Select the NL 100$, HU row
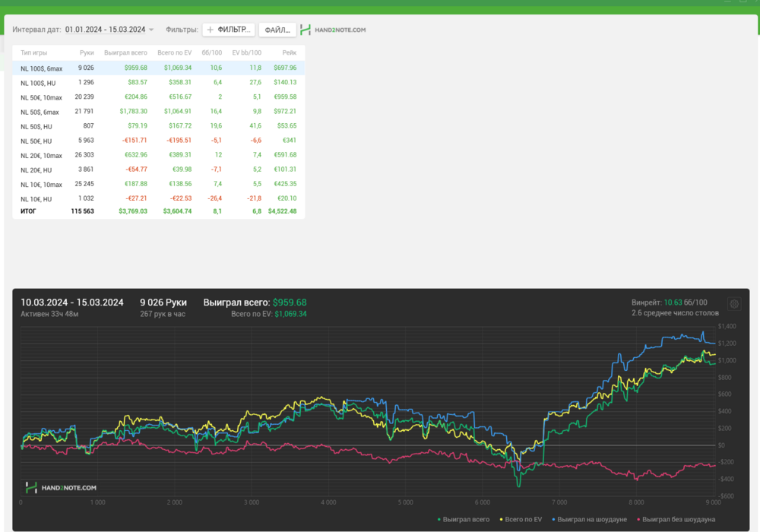 coord(159,82)
